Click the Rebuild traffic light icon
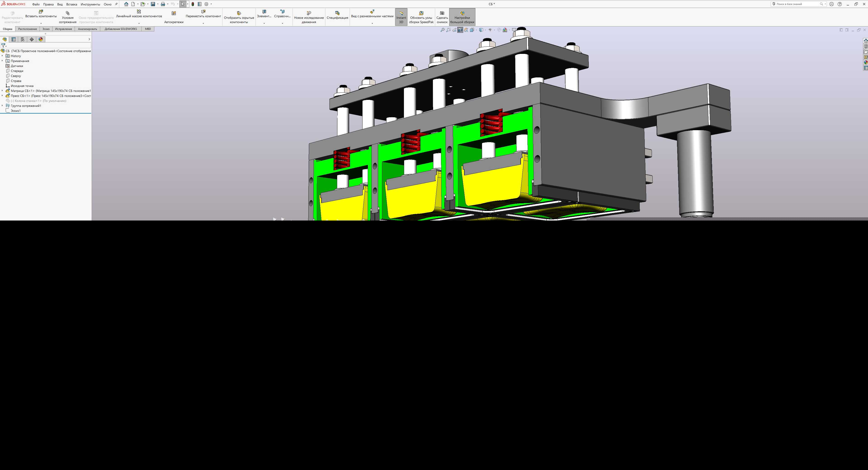This screenshot has height=470, width=868. [193, 4]
